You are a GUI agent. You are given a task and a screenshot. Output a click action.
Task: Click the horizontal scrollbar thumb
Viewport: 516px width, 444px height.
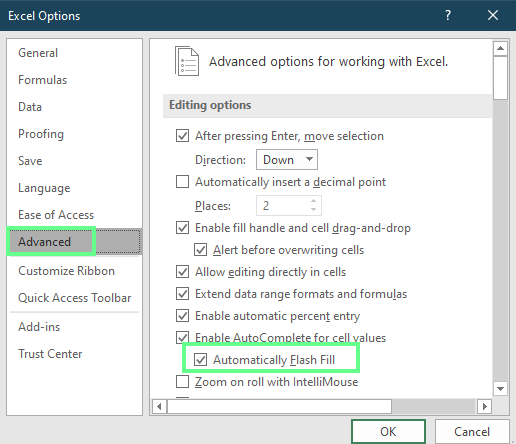pos(279,406)
